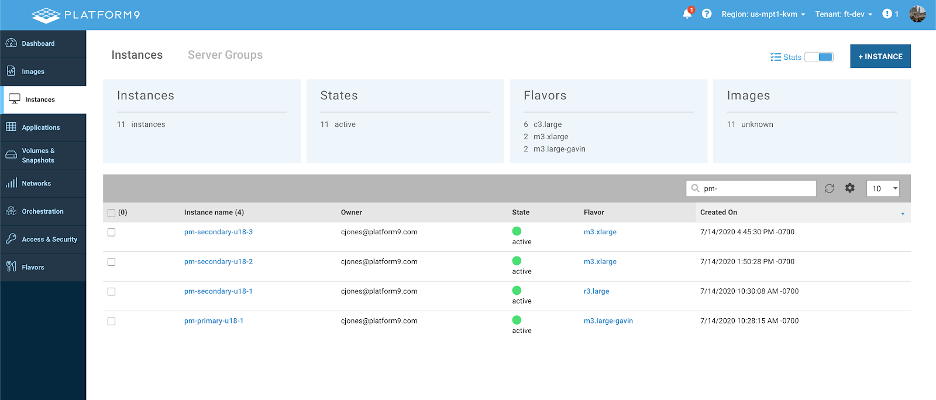Image resolution: width=936 pixels, height=400 pixels.
Task: Click the user avatar picture
Action: tap(917, 14)
